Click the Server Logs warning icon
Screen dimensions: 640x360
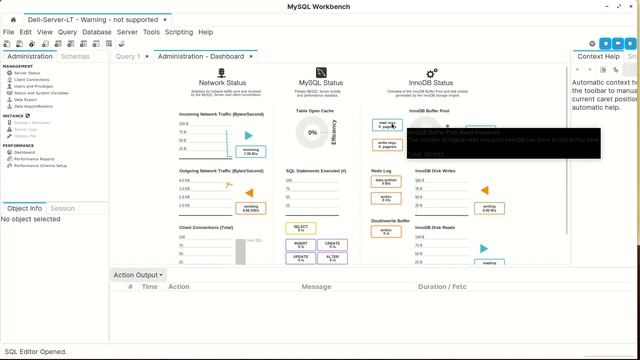(9, 129)
